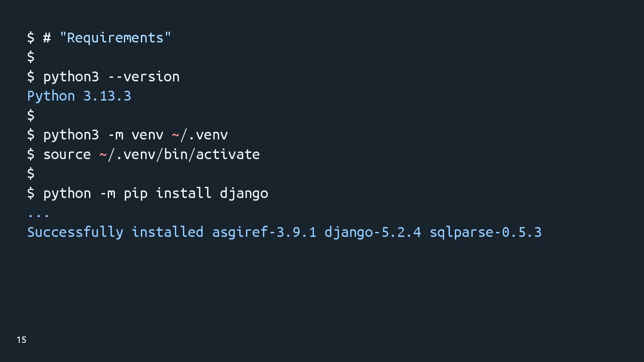This screenshot has width=644, height=362.
Task: Click the empty prompt below Requirements line
Action: (31, 57)
